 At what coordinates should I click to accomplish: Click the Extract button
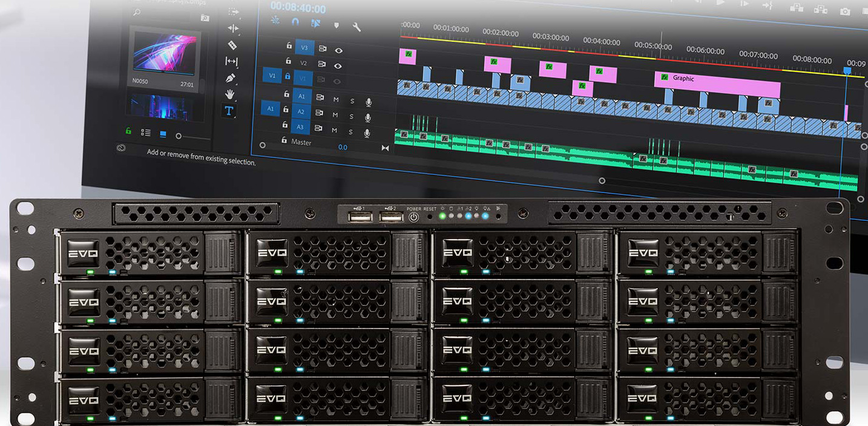click(x=820, y=9)
